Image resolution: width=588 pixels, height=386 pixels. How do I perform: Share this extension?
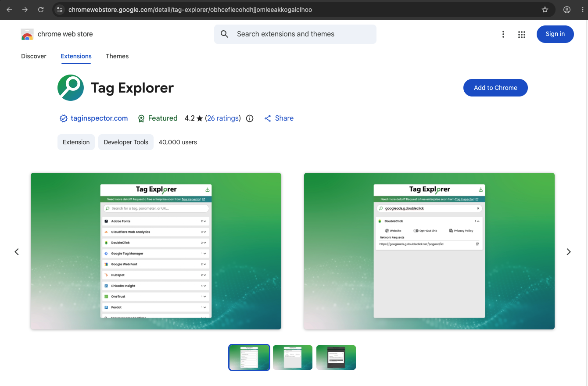point(279,118)
